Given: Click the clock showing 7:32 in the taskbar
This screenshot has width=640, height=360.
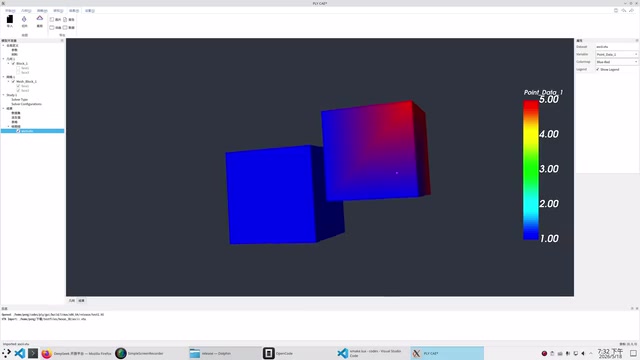Looking at the screenshot, I should point(610,353).
